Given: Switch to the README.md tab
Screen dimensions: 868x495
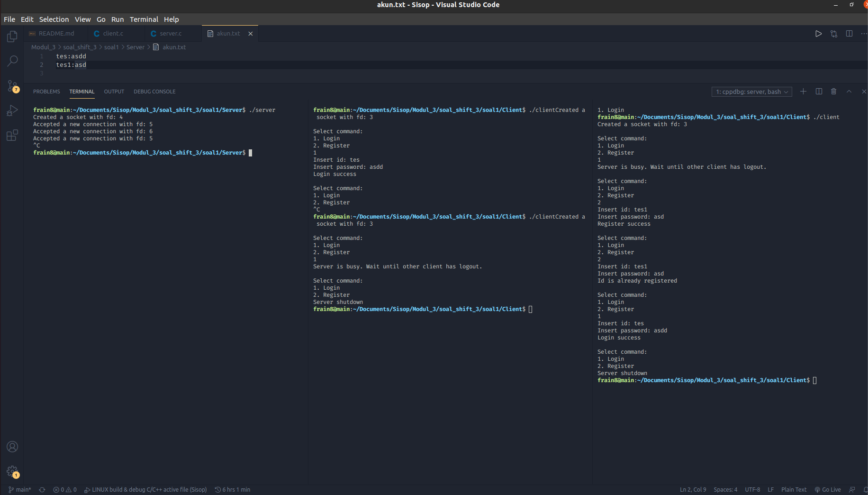Looking at the screenshot, I should click(56, 34).
